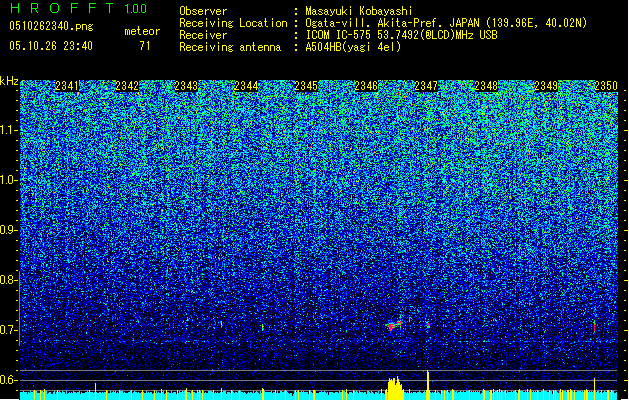
Task: Click the 0.7 kHz axis label
Action: coord(9,330)
